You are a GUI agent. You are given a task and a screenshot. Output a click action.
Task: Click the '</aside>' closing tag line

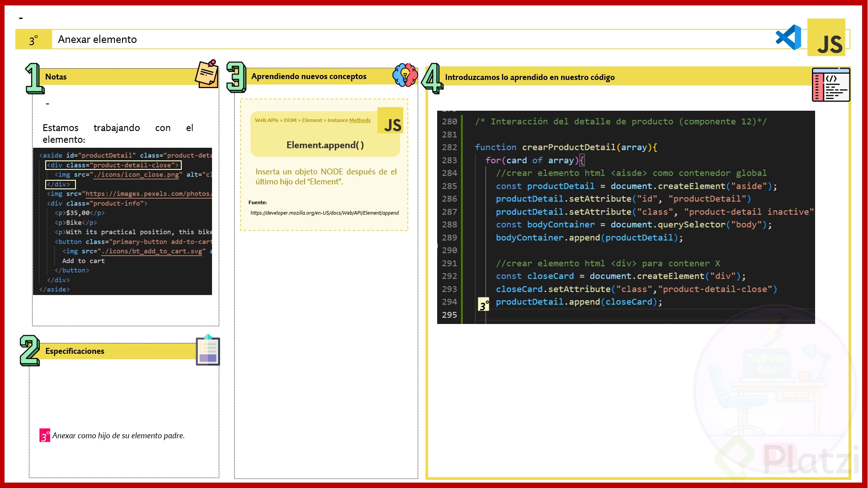(x=55, y=290)
